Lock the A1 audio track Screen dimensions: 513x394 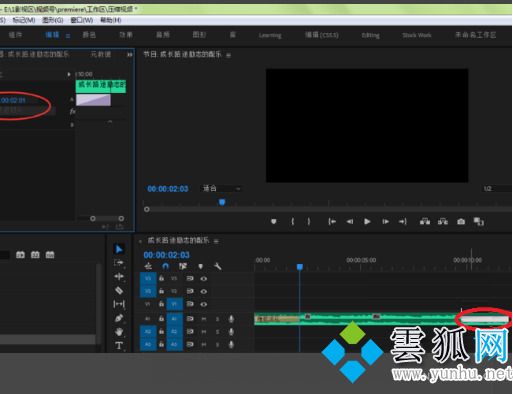(x=162, y=319)
